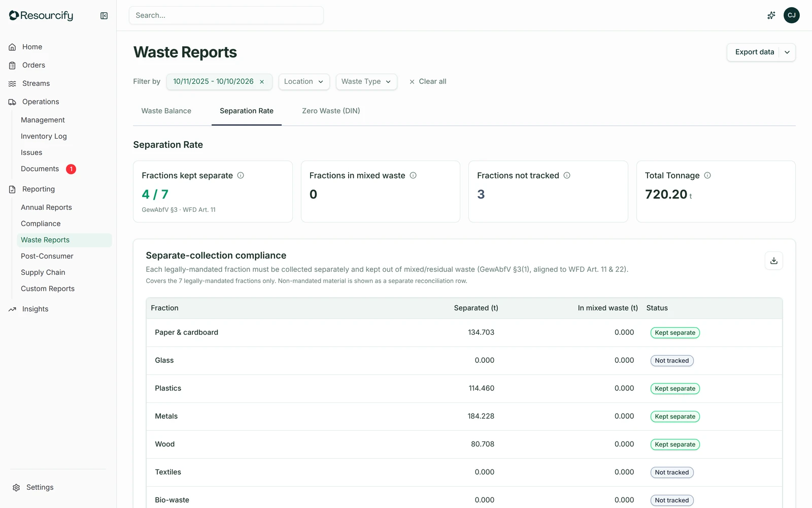Show info for Fractions in mixed waste
812x508 pixels.
point(413,175)
